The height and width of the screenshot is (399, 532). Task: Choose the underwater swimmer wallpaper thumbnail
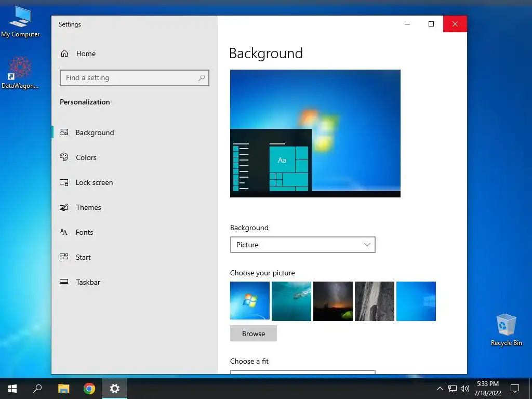pos(291,301)
